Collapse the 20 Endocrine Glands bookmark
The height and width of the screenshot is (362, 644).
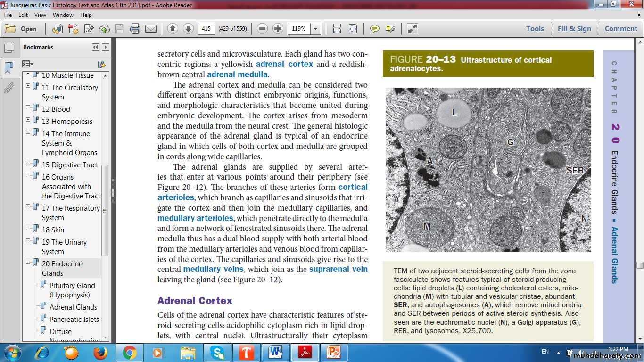[x=28, y=262]
